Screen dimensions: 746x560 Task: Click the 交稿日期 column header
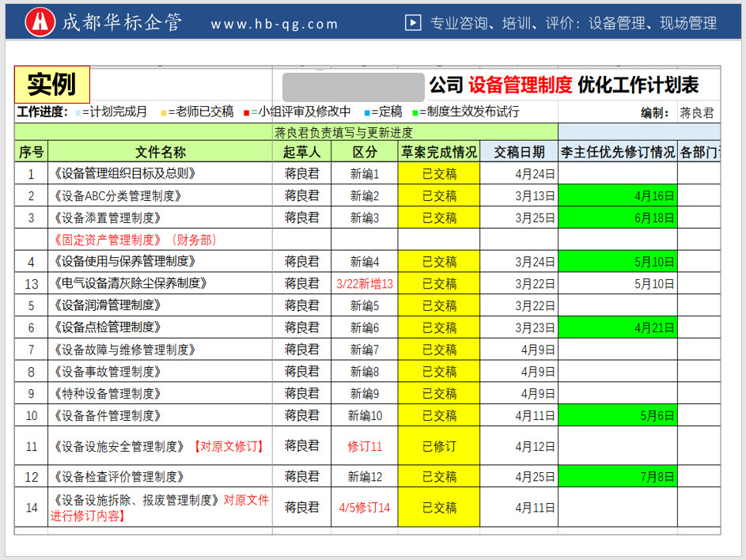[518, 152]
